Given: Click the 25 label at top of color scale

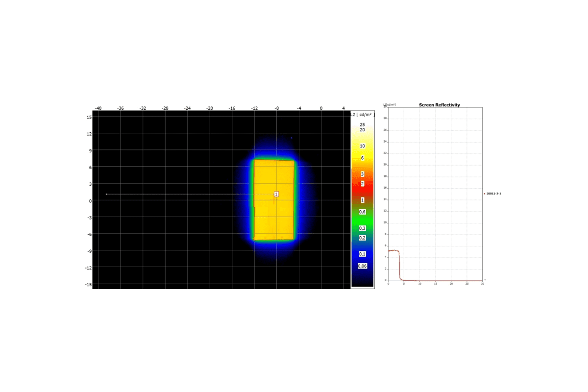Looking at the screenshot, I should (x=362, y=124).
